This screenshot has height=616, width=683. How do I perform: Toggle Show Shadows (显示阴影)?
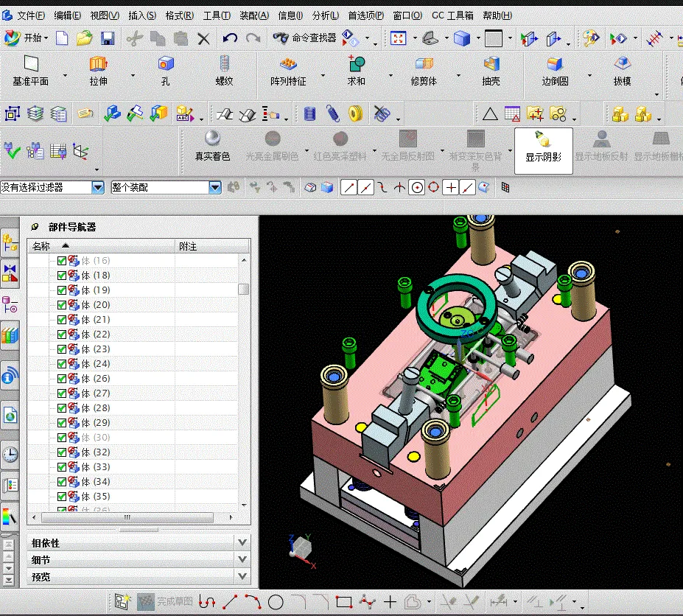[x=543, y=151]
